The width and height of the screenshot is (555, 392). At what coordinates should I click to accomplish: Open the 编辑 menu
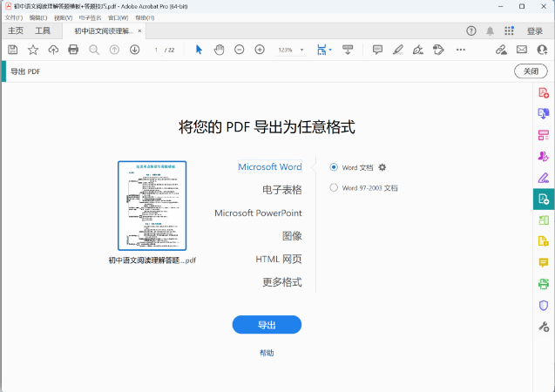tap(37, 17)
